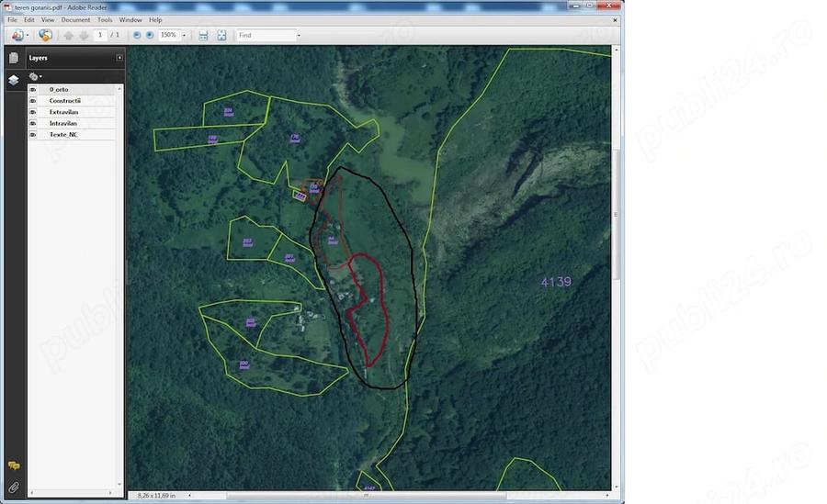Click the zoom out button
Screen dimensions: 827x504
click(137, 35)
